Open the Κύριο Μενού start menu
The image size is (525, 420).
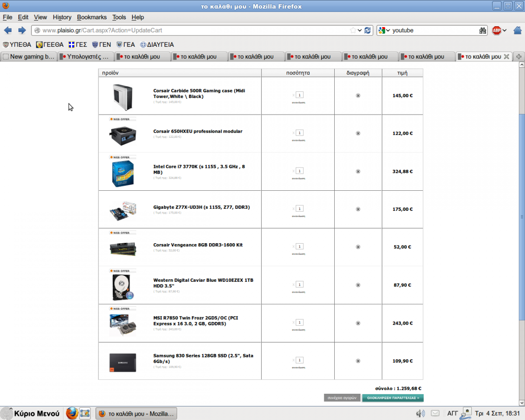[x=31, y=413]
